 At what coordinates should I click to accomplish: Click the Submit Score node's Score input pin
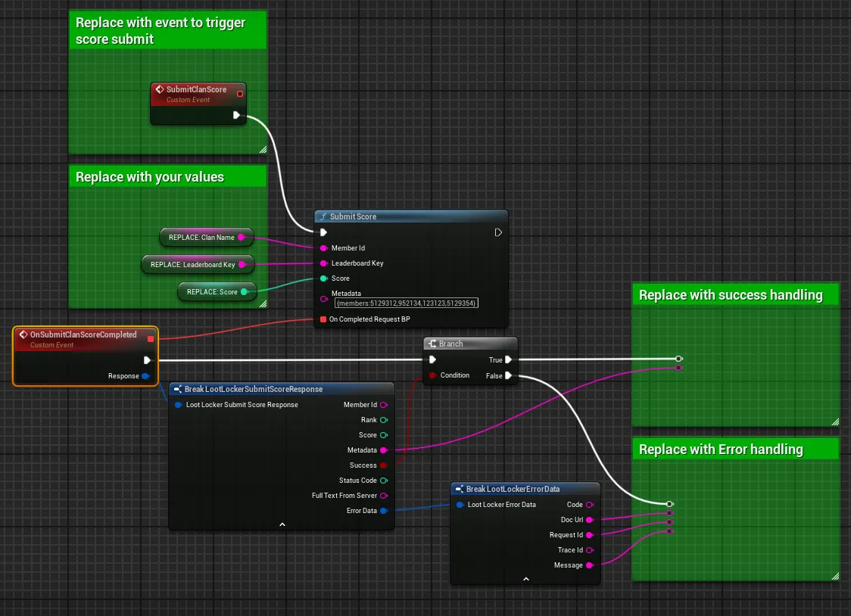point(323,278)
